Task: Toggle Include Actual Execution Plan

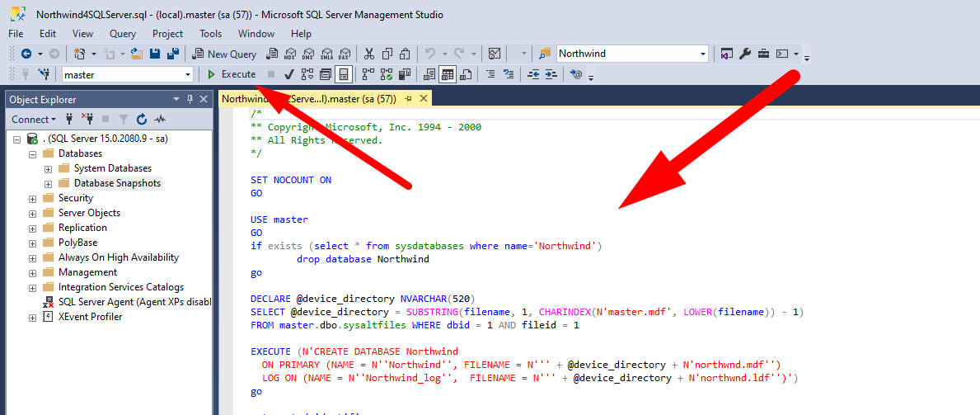Action: click(367, 74)
